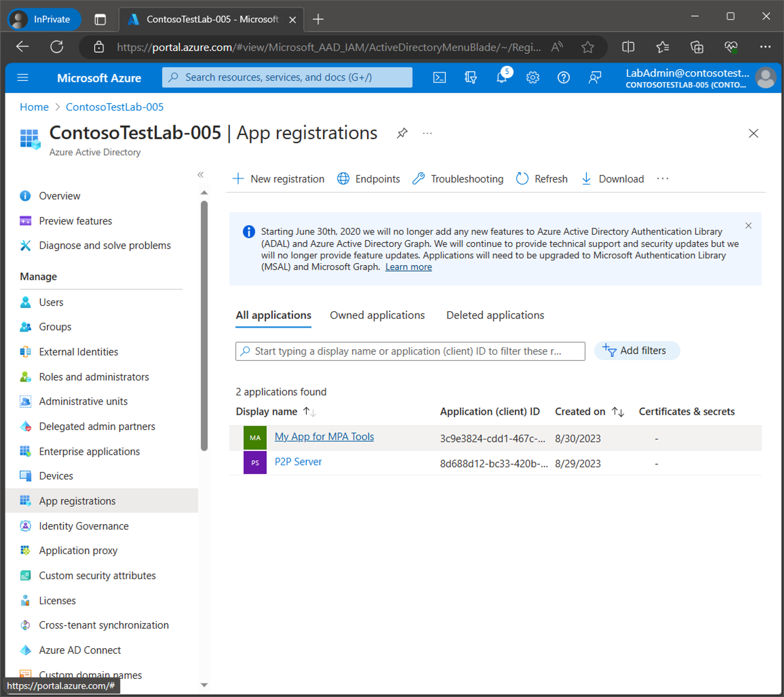This screenshot has width=784, height=697.
Task: Open the Directories and subscriptions filter icon
Action: [470, 78]
